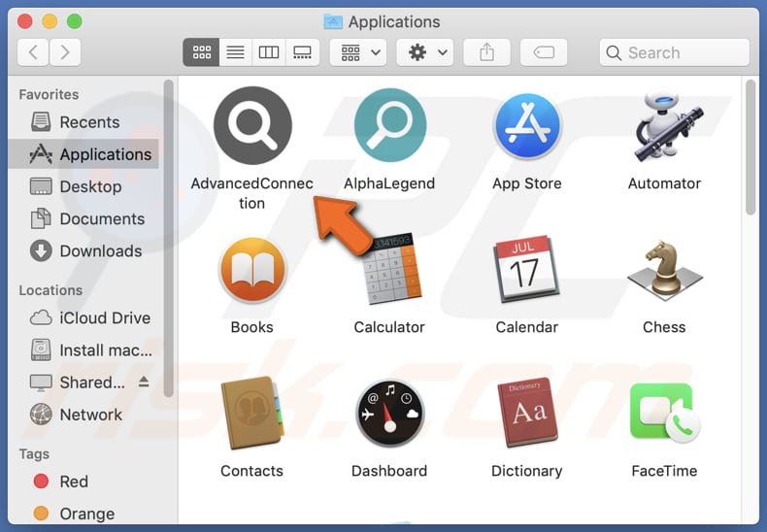
Task: Open the AdvancedConnection app icon
Action: coord(252,125)
